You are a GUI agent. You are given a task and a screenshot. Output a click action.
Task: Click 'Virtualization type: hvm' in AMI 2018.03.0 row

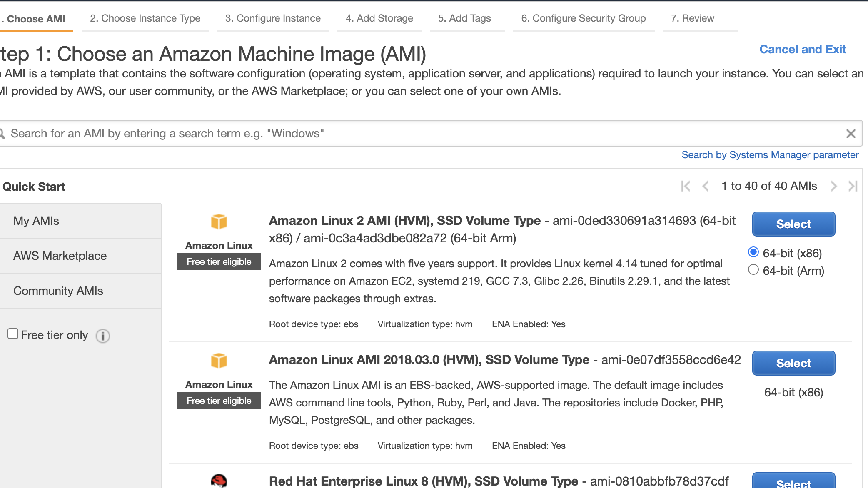[x=425, y=446]
